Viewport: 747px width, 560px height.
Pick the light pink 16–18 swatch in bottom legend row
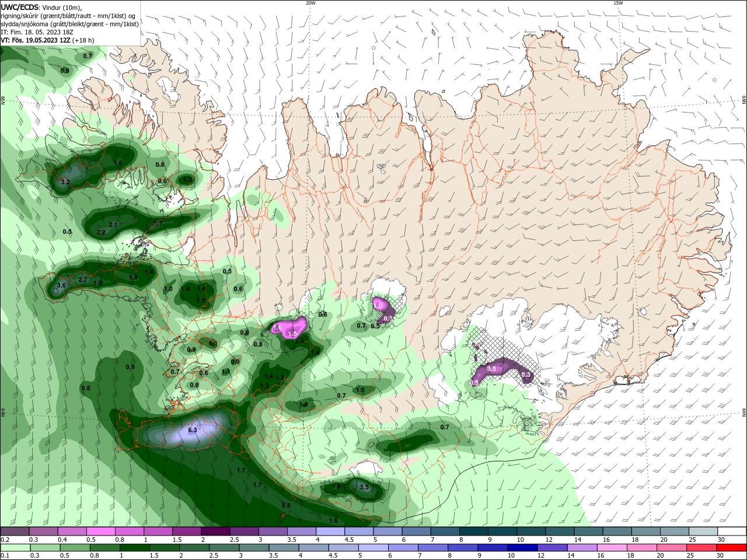coord(612,548)
